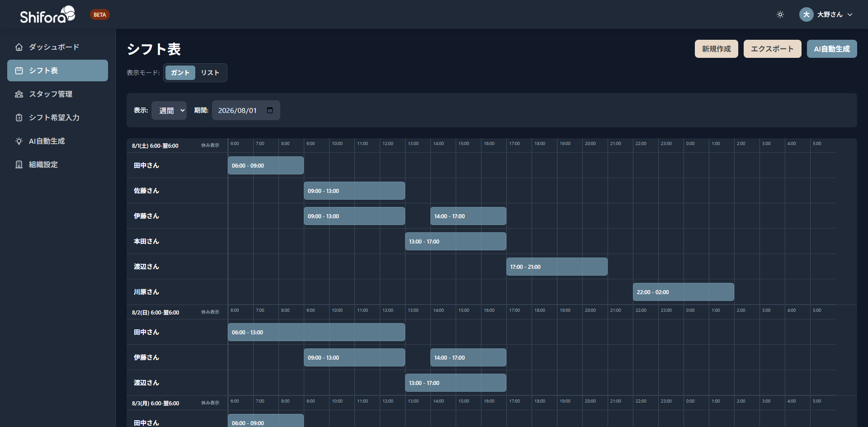
Task: Click the Shifora logo
Action: click(x=47, y=15)
